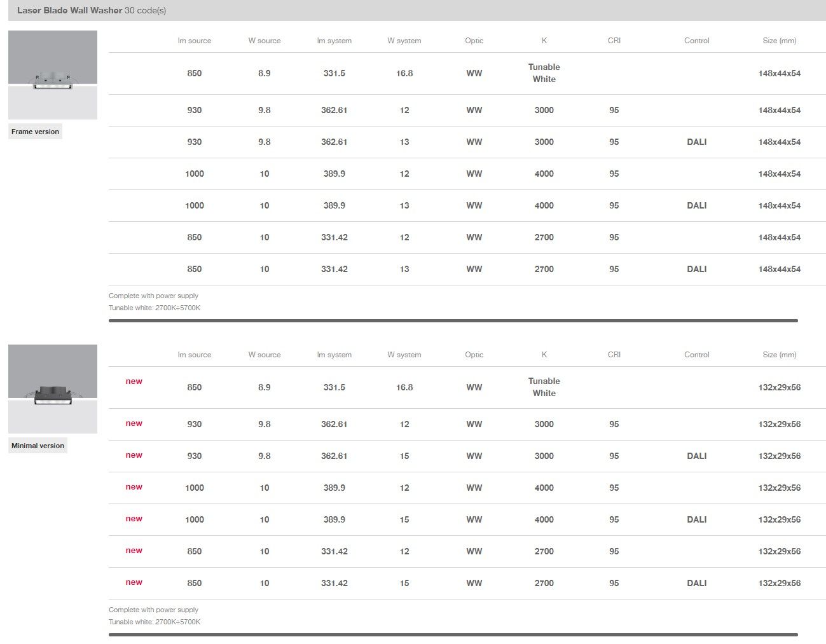Click "new" badge on the last Minimal version row
Image resolution: width=826 pixels, height=644 pixels.
point(134,582)
